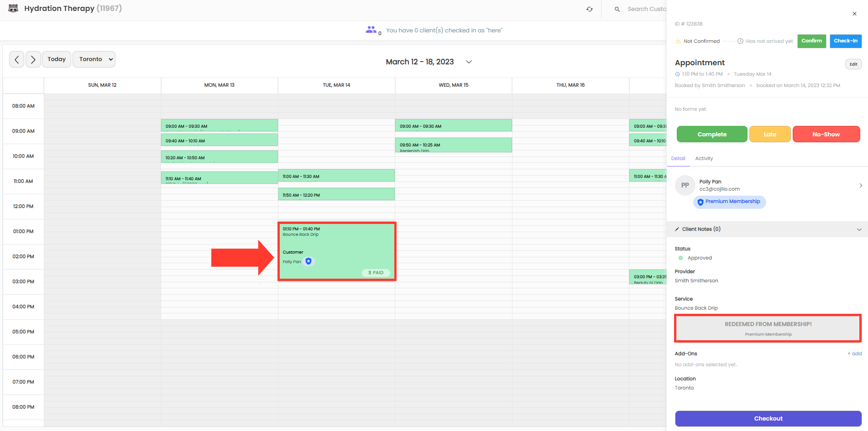This screenshot has width=868, height=431.
Task: Go to previous week arrow
Action: [17, 59]
